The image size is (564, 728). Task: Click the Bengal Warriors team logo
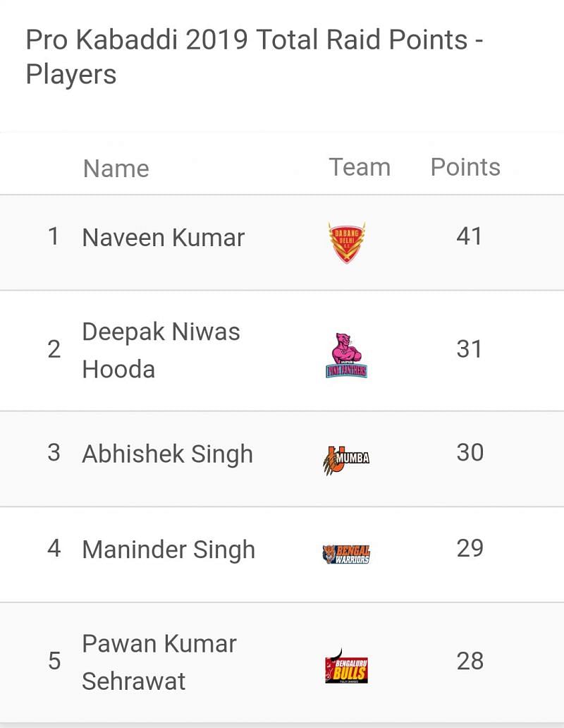346,554
